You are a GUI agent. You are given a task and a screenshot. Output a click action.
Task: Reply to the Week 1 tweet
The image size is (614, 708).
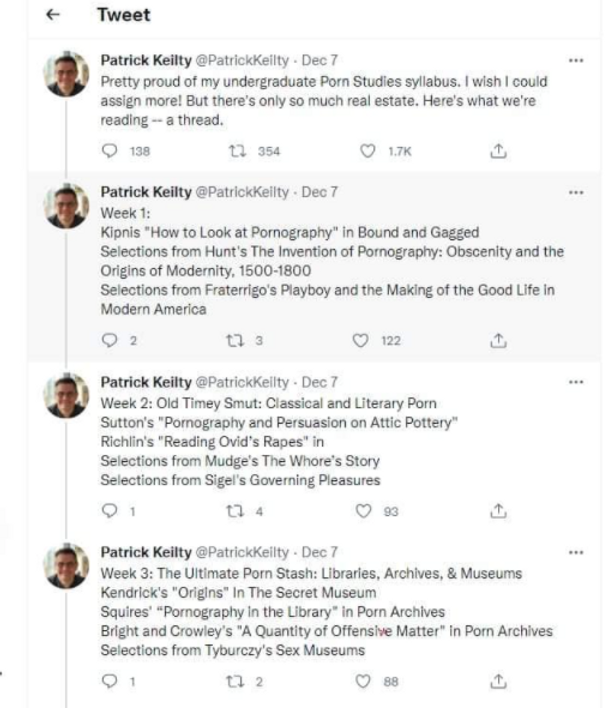(x=110, y=340)
